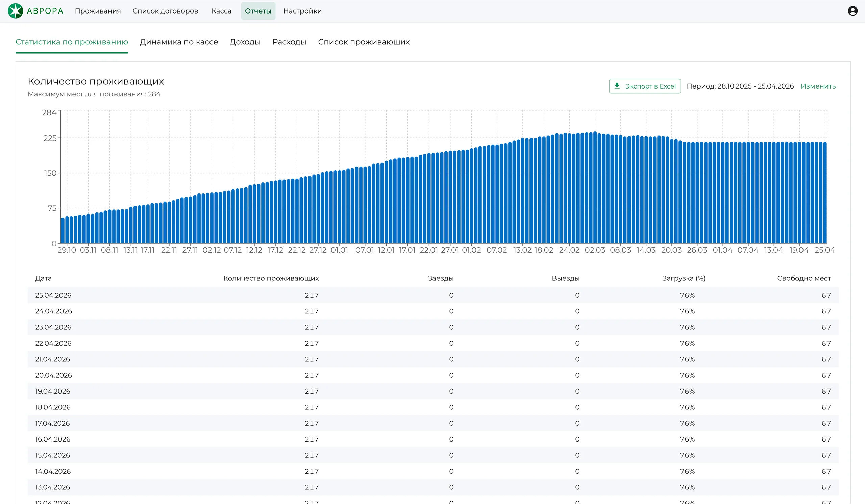Click the first chart bar near 29.10
Image resolution: width=865 pixels, height=504 pixels.
tap(63, 231)
